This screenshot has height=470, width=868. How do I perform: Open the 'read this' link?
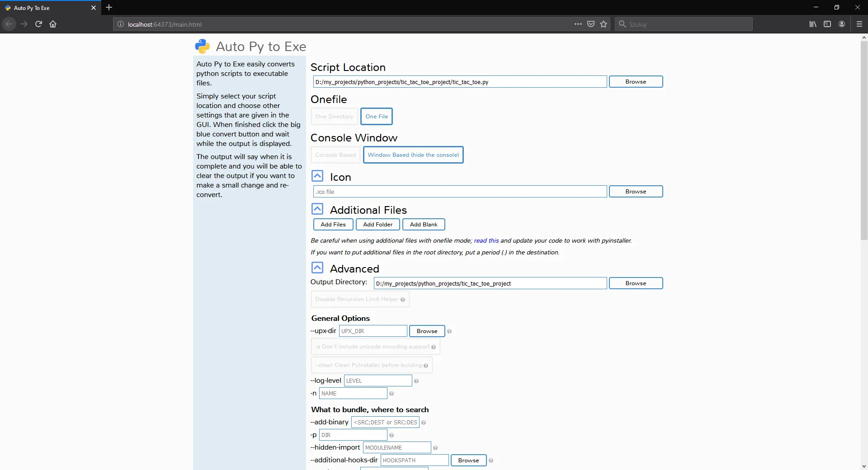(486, 241)
